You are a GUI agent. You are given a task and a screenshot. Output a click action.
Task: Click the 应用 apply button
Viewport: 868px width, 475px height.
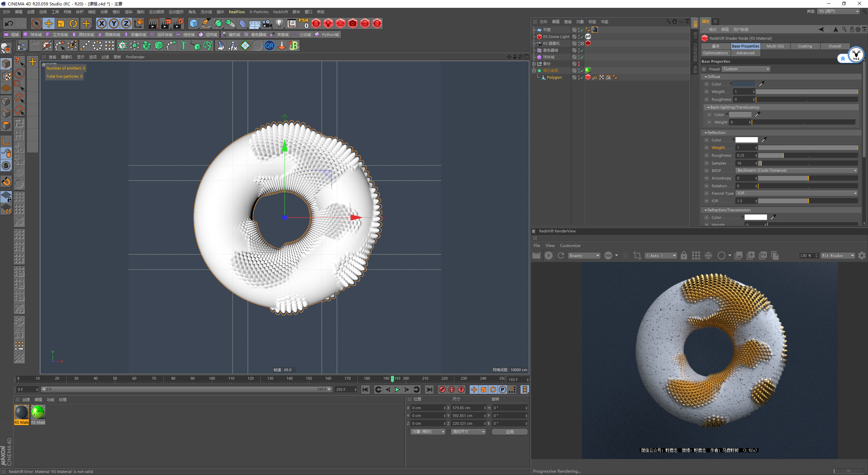pos(510,432)
